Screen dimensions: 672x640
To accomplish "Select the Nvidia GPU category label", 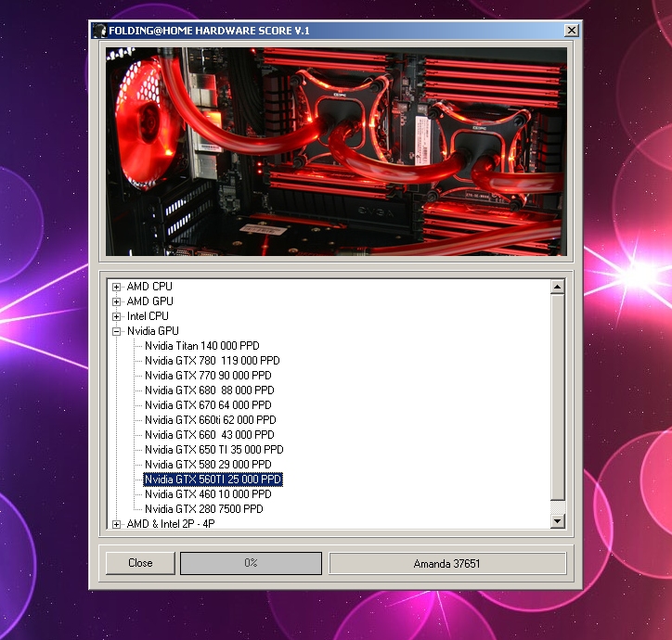I will (153, 331).
